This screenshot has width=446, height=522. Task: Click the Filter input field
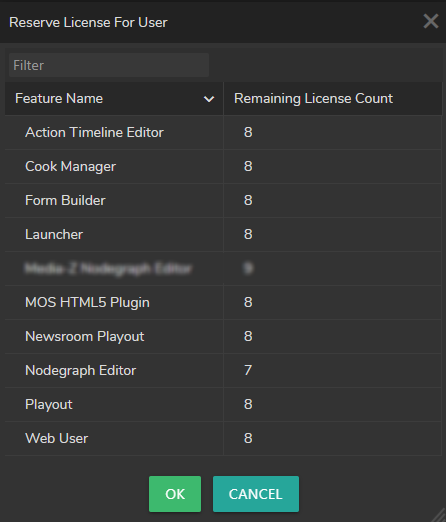(x=109, y=65)
